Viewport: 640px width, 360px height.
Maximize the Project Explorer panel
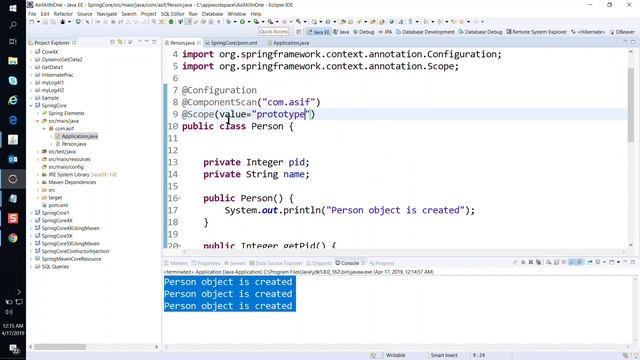[x=154, y=42]
